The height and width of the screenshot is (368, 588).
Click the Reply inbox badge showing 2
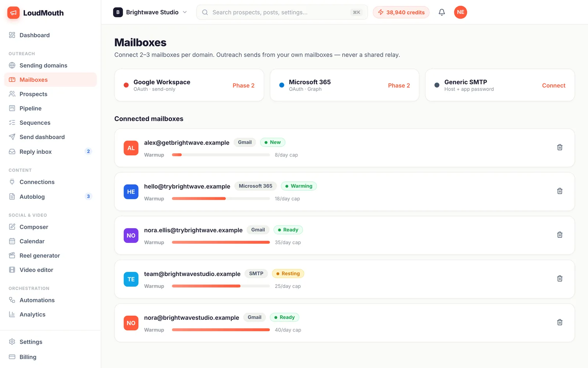(x=88, y=151)
